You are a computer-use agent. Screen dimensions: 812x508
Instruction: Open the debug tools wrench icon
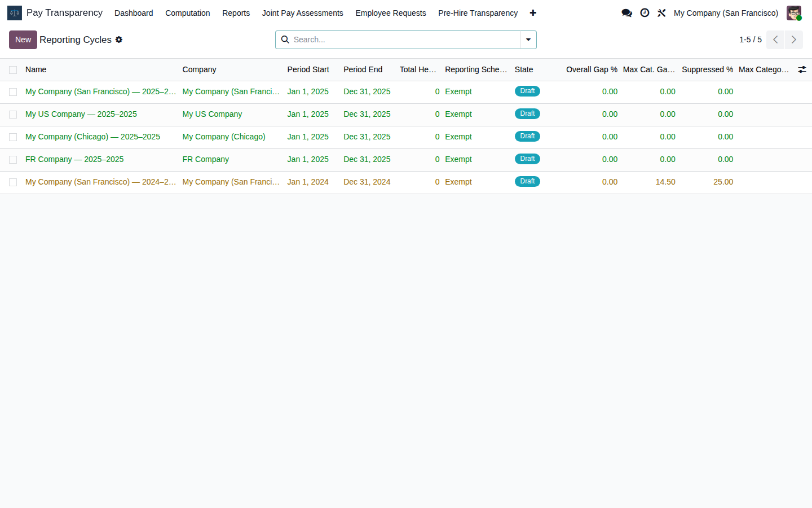(661, 13)
